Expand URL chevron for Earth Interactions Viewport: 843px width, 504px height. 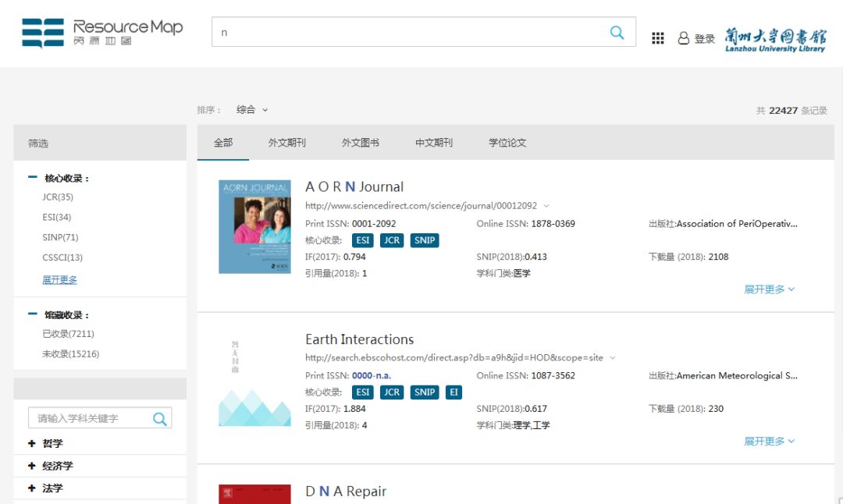point(613,358)
